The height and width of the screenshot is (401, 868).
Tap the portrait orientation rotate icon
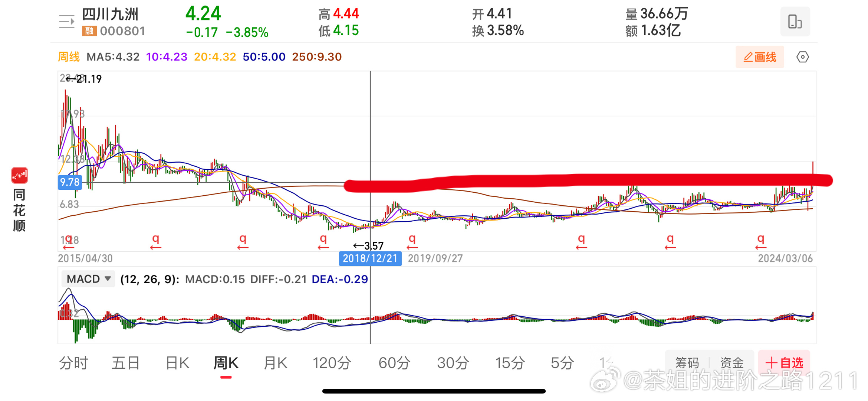[x=795, y=22]
